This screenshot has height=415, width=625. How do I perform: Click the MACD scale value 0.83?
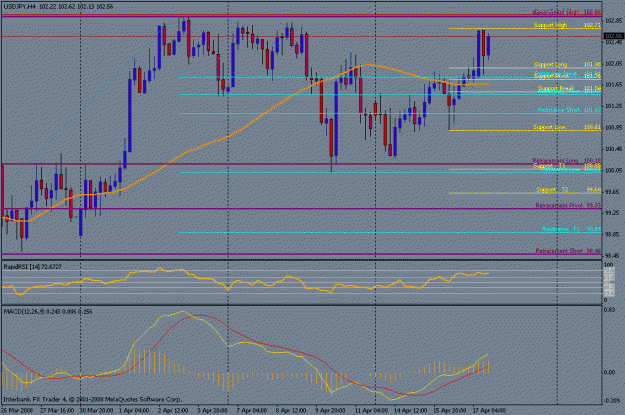coord(609,309)
